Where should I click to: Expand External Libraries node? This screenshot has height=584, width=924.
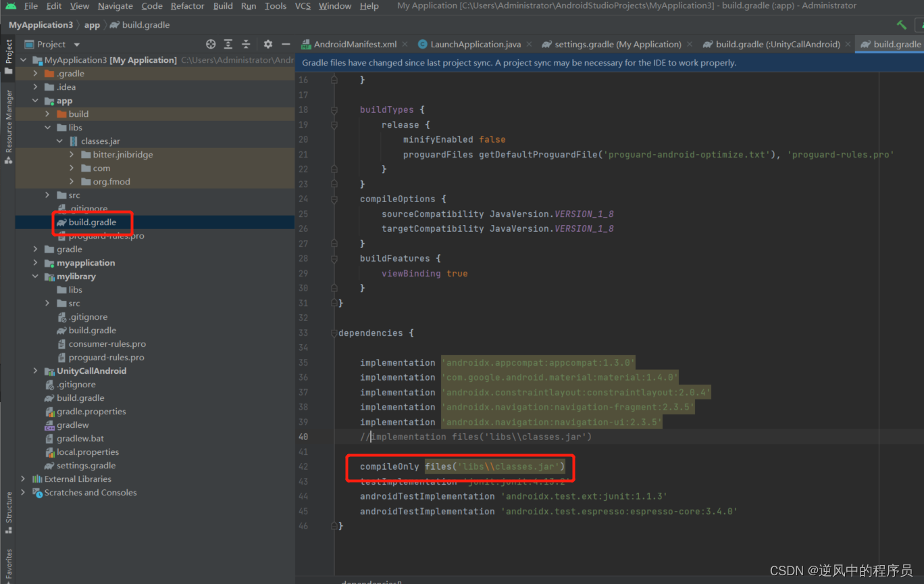24,479
